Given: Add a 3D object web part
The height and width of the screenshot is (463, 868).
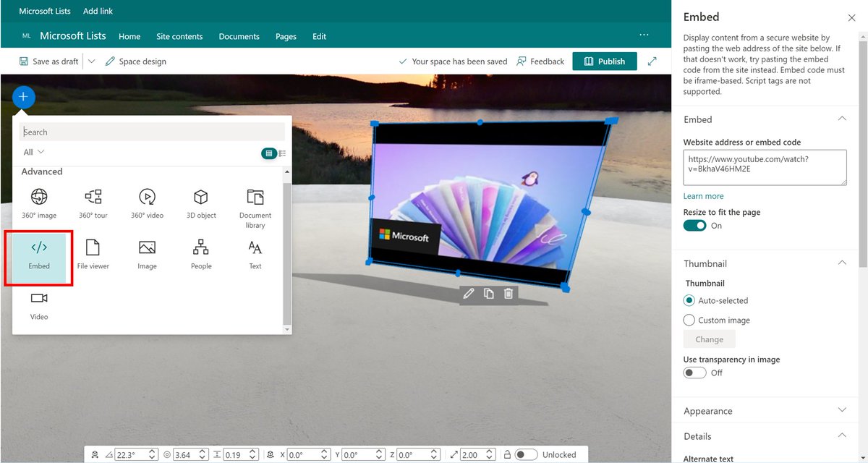Looking at the screenshot, I should tap(200, 203).
